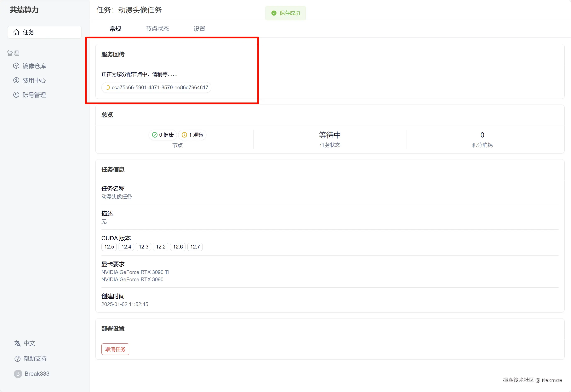Screen dimensions: 571x392
Task: Click the translate icon beside 中文
Action: (x=17, y=343)
